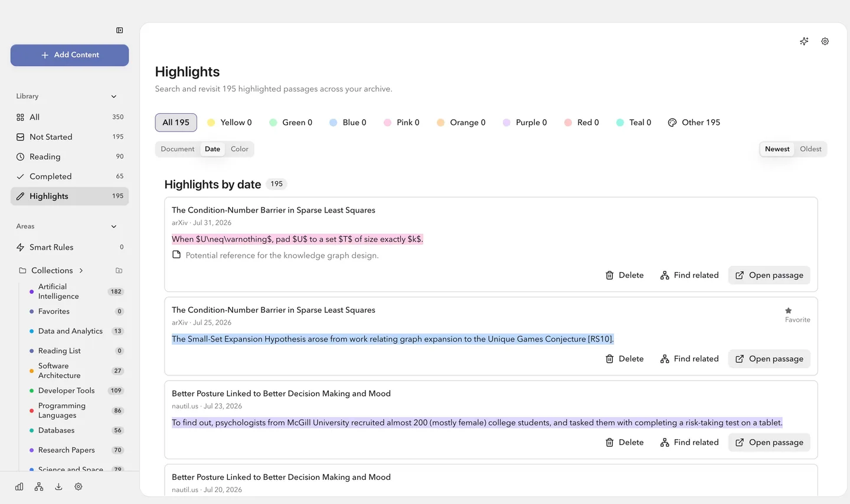Click the note icon beside 'Potential reference' text

[176, 255]
